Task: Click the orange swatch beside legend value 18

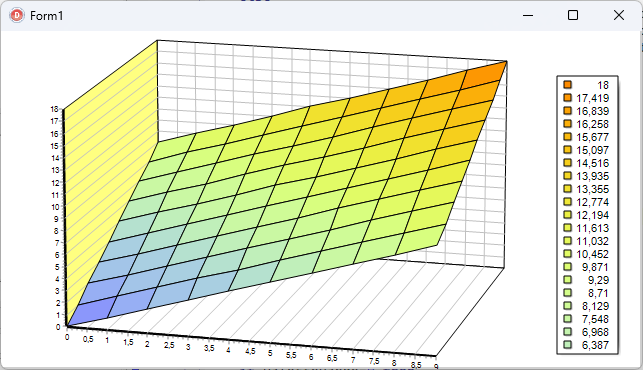Action: point(568,85)
